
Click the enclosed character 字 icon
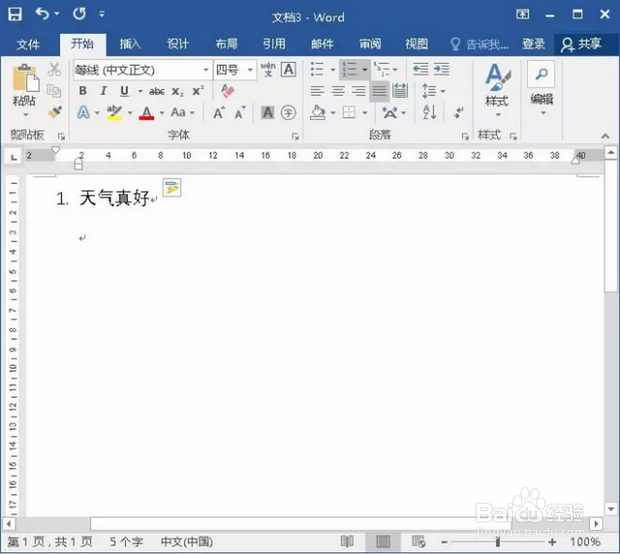click(288, 113)
